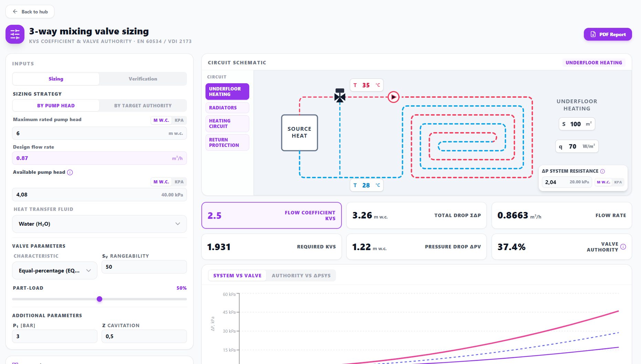Click the purple sliders app icon

[15, 34]
